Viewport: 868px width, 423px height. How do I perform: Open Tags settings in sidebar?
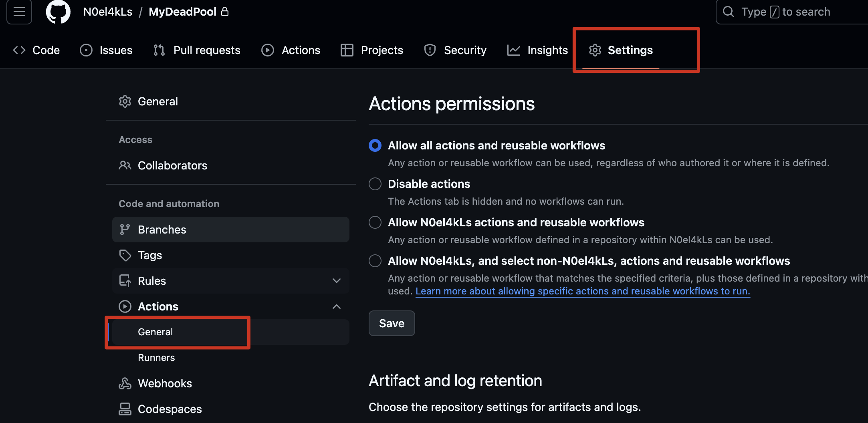click(231, 255)
